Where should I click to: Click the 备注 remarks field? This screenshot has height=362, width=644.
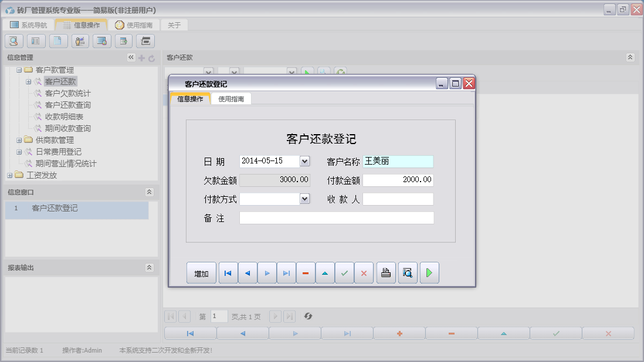[336, 218]
